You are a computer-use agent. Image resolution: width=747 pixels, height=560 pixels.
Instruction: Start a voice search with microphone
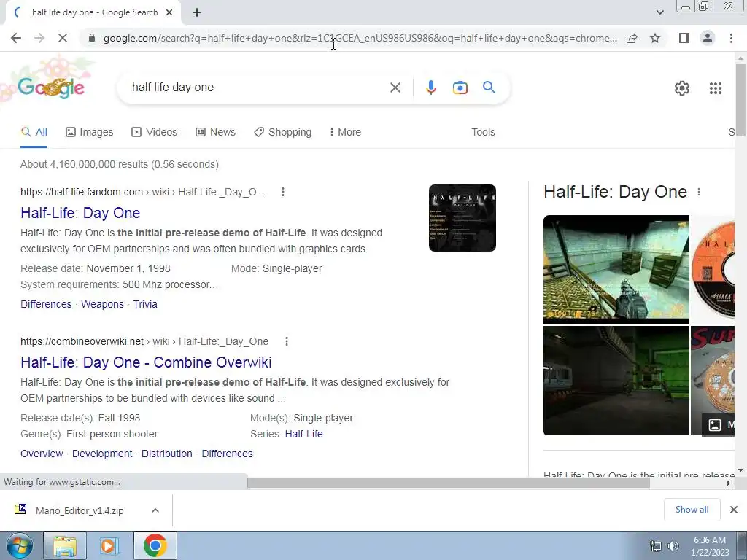tap(430, 87)
